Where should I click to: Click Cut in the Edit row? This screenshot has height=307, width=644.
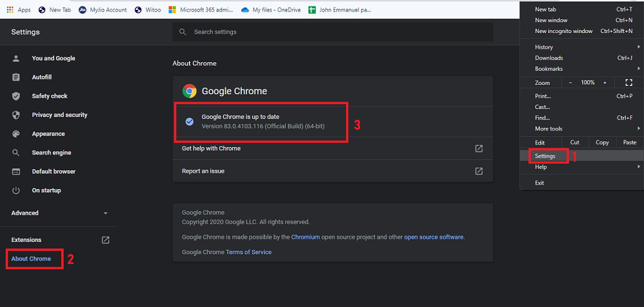(x=575, y=143)
